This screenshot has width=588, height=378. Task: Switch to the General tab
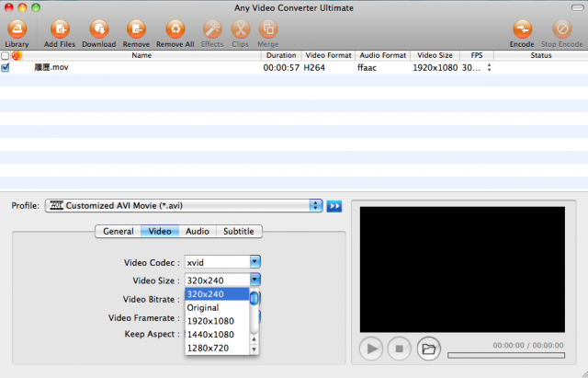[119, 231]
